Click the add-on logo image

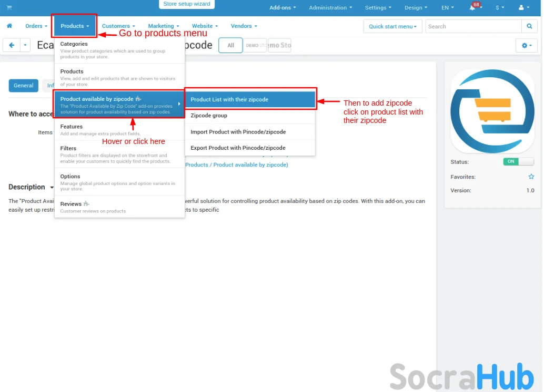click(x=492, y=111)
